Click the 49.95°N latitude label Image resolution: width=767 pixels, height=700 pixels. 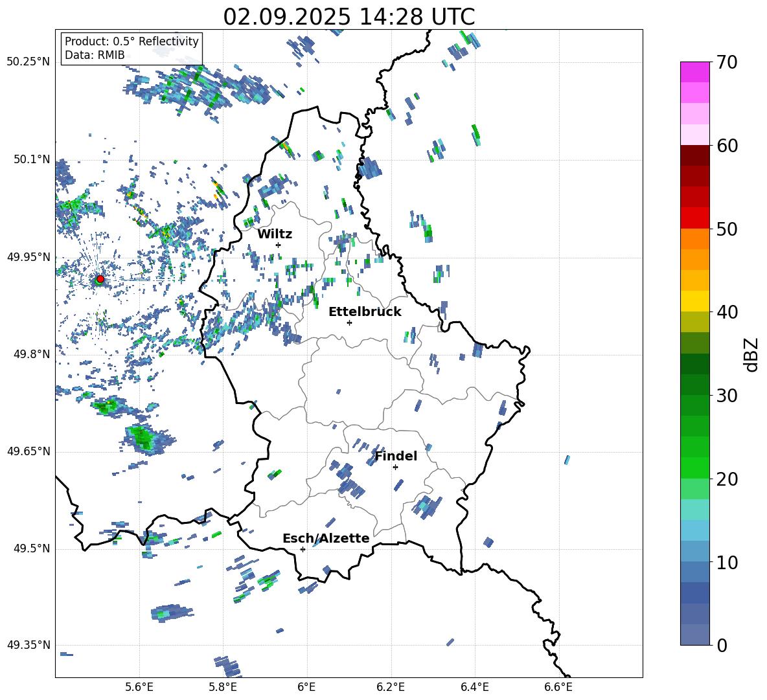[29, 256]
